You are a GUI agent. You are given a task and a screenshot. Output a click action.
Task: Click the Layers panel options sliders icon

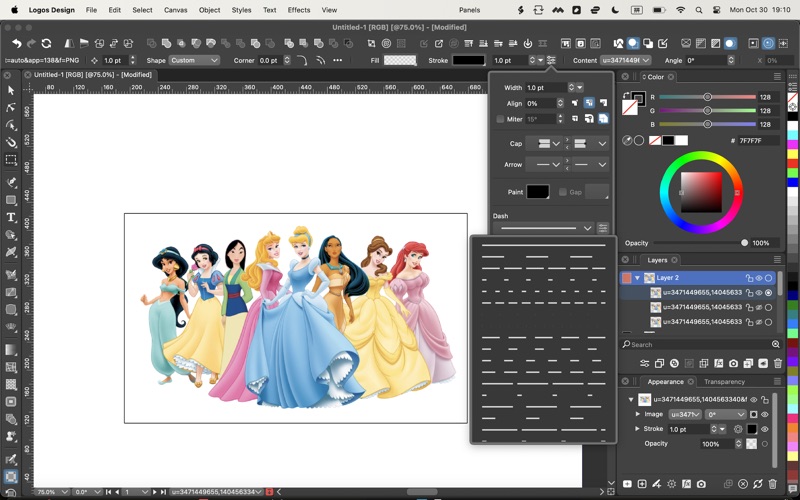tap(644, 363)
